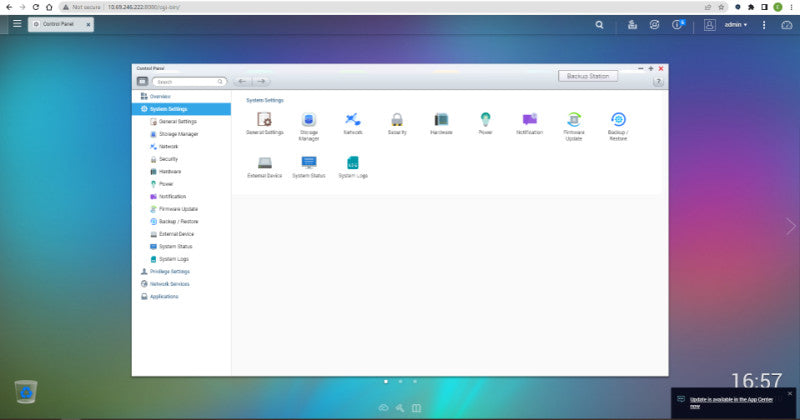Open General Settings icon in main panel
This screenshot has width=800, height=420.
coord(264,119)
